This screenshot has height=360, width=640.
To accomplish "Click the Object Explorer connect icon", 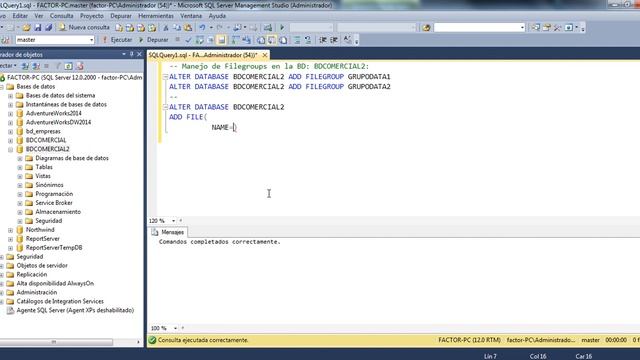I will pyautogui.click(x=25, y=66).
